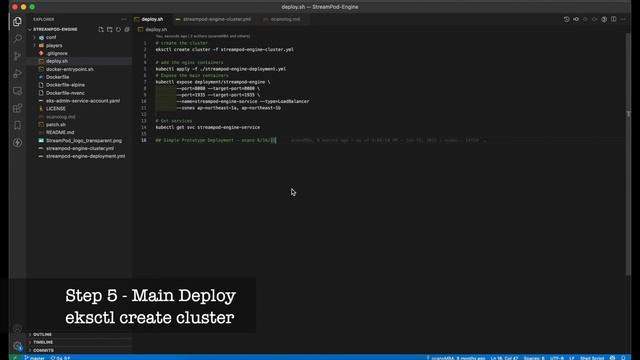Viewport: 640px width, 360px height.
Task: Collapse the STREAMPOD-ENGINE root folder
Action: (x=55, y=29)
